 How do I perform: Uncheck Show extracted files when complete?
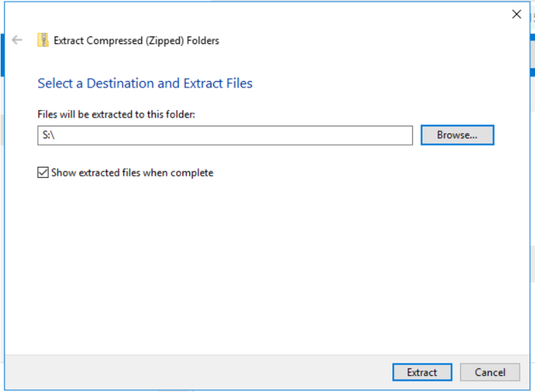tap(43, 173)
